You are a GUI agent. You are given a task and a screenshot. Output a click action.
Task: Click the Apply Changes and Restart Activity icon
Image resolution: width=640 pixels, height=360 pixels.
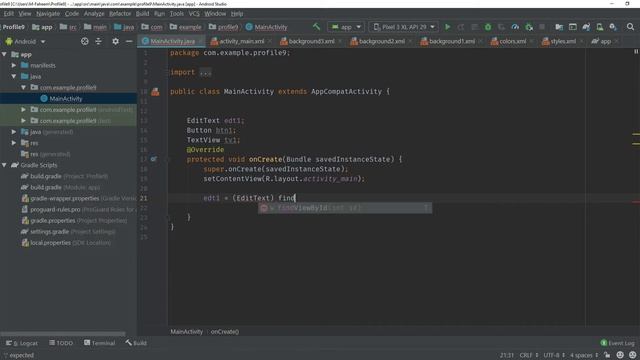pos(461,27)
